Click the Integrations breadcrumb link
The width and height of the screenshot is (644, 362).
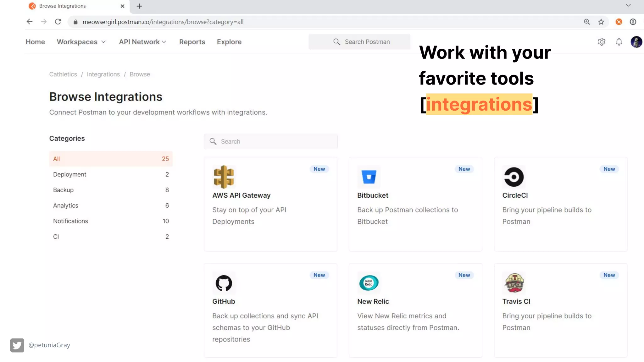(103, 74)
